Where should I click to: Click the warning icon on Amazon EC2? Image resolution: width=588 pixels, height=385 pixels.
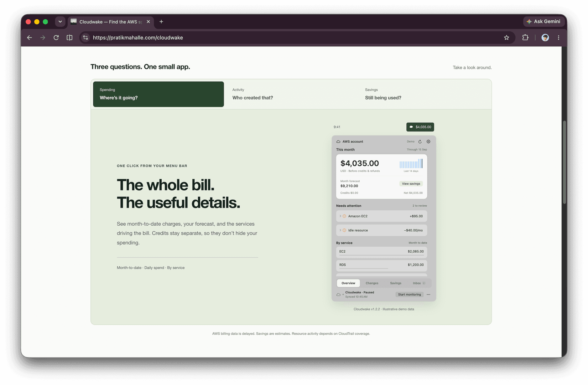344,216
